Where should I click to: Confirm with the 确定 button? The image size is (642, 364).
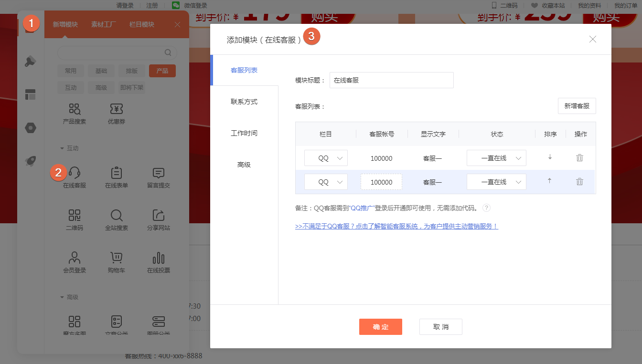coord(381,327)
